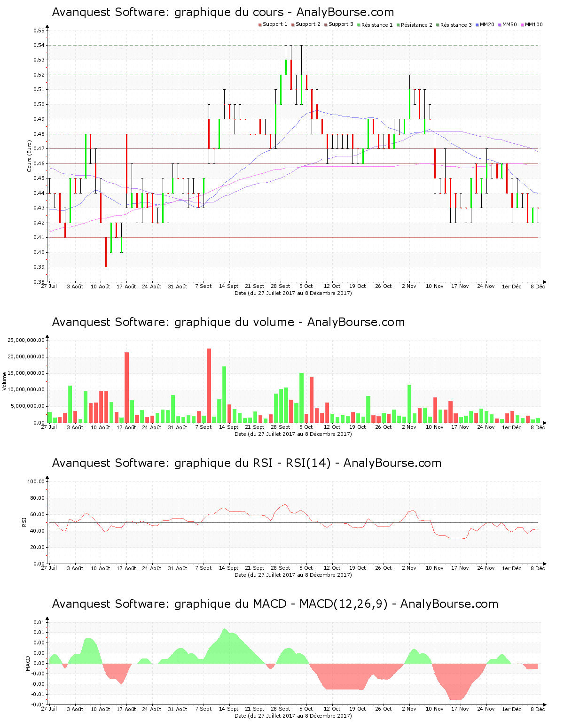Click the tall red volume bar at 17 Août
This screenshot has height=728, width=564.
coord(126,387)
